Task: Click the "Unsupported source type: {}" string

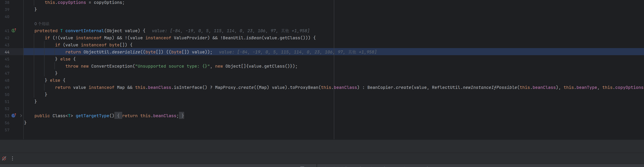Action: [173, 66]
